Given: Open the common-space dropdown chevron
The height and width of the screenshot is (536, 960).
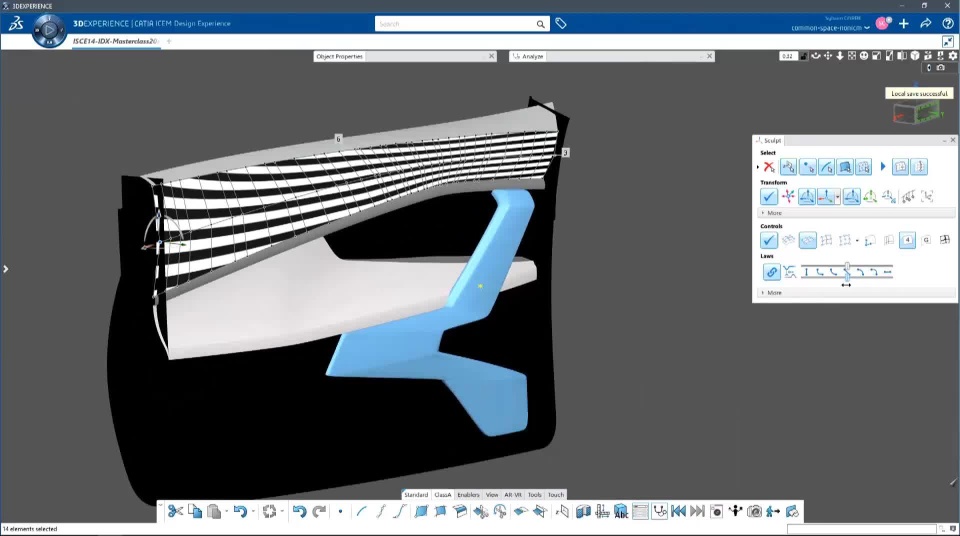Looking at the screenshot, I should (x=867, y=28).
